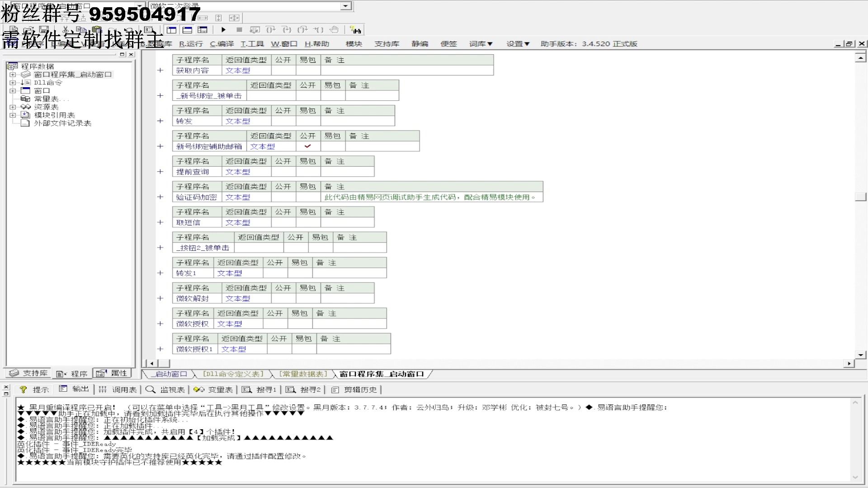Toggle 公开 cell for 取短信 subroutine
The height and width of the screenshot is (488, 868).
point(283,222)
